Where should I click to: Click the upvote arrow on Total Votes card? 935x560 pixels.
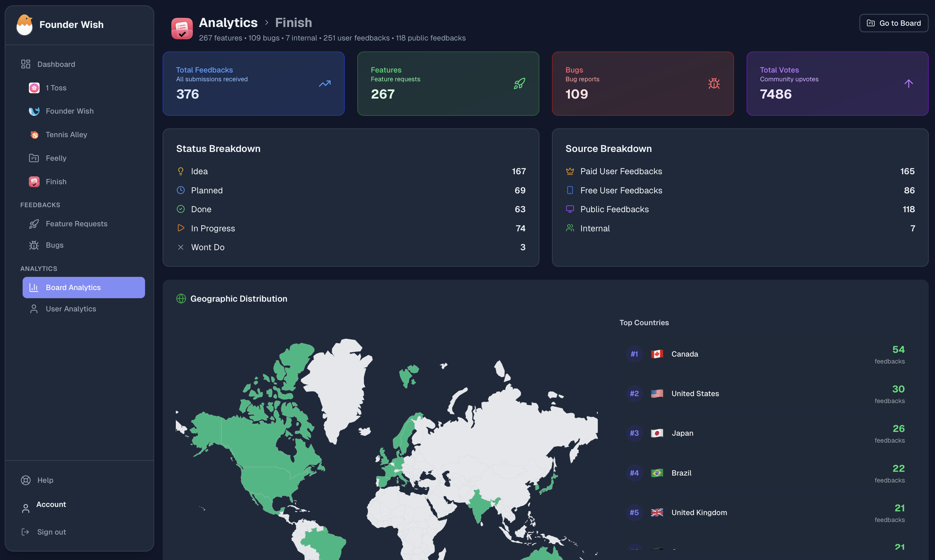[x=908, y=83]
